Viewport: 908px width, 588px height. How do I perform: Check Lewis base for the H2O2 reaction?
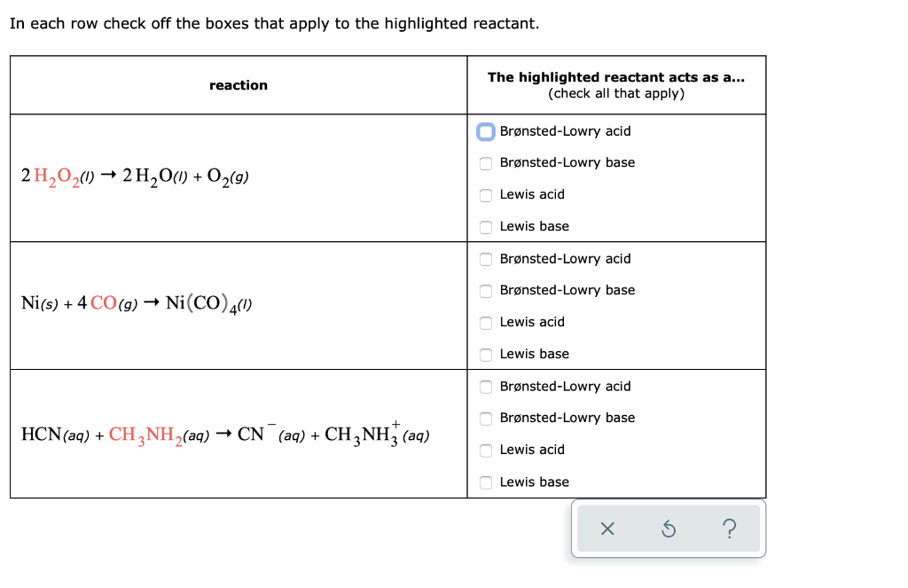[x=486, y=227]
